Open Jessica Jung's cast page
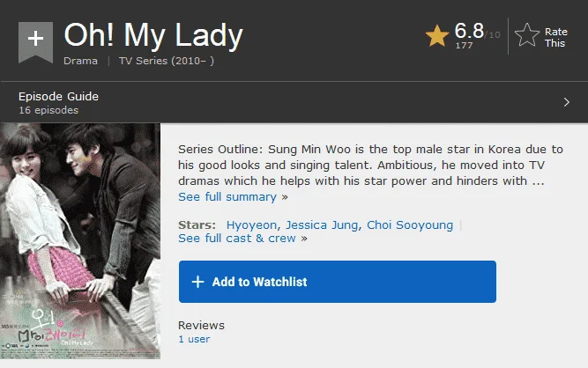This screenshot has height=368, width=588. [x=322, y=225]
